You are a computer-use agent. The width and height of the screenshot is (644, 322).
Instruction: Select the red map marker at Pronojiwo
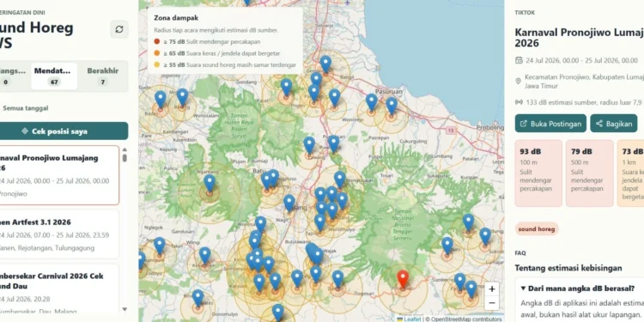point(403,279)
